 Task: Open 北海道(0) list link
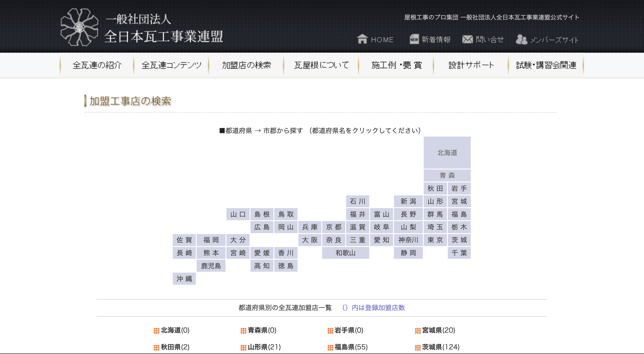click(x=175, y=330)
